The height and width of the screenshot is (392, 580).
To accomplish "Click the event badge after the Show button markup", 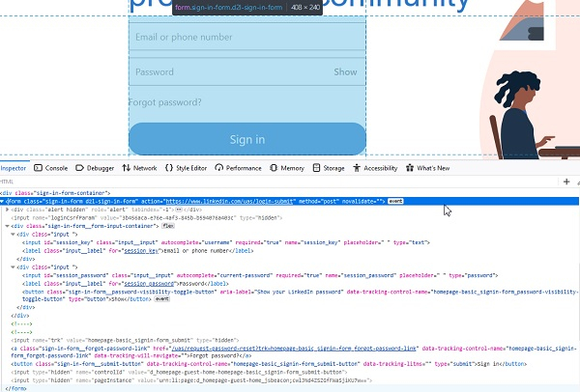I will 162,299.
